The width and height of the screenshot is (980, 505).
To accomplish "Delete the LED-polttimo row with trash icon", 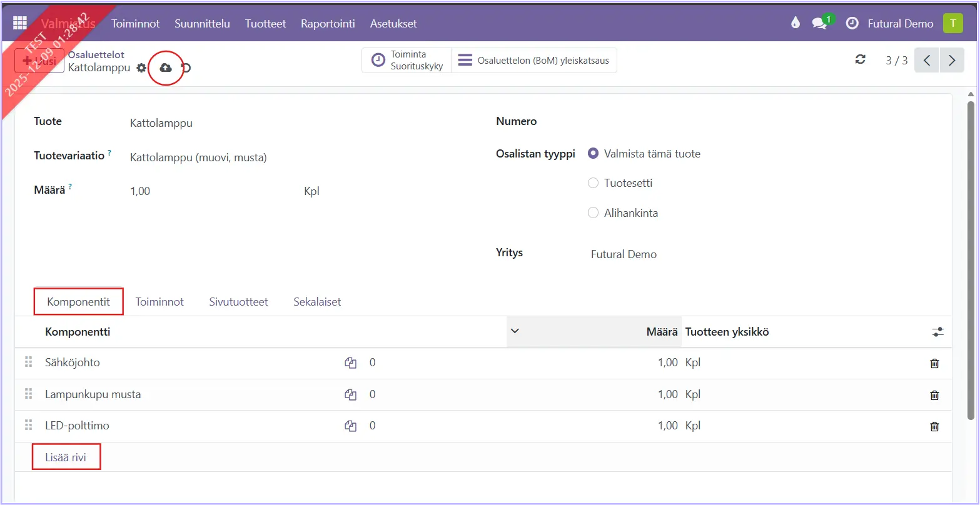I will (934, 426).
